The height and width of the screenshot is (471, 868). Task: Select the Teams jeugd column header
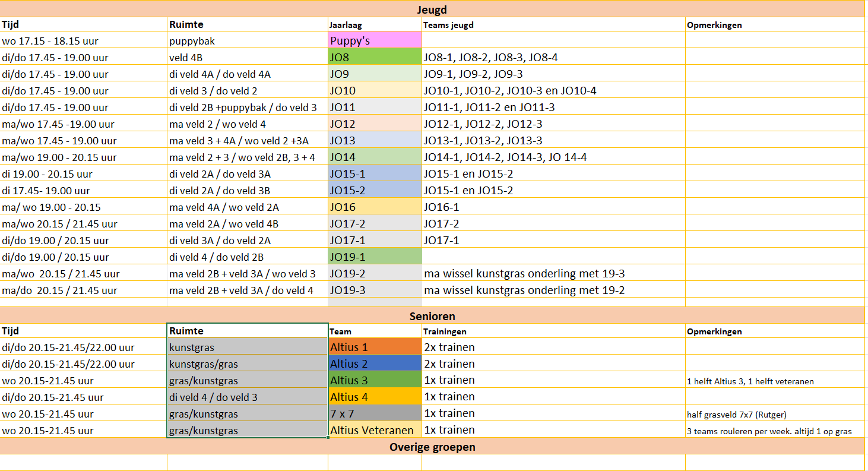pos(553,25)
